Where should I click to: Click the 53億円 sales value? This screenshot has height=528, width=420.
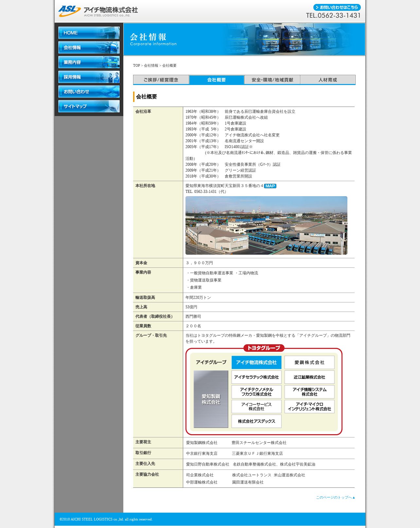191,307
